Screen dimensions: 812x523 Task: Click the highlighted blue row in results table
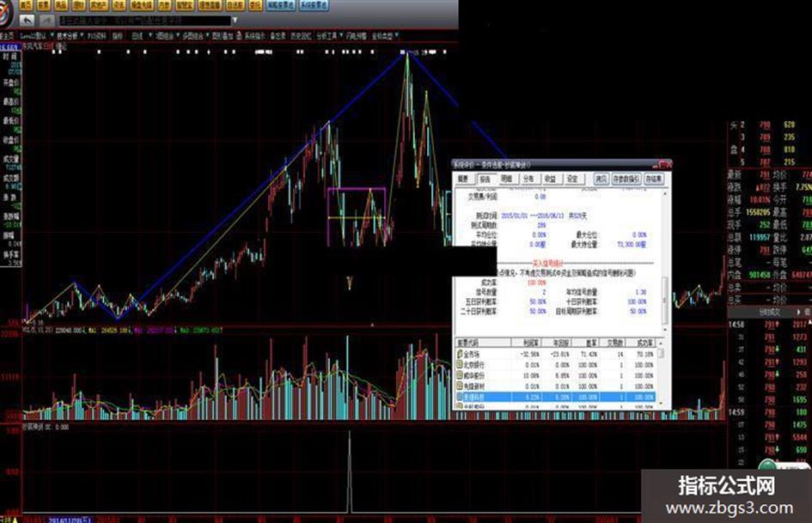click(555, 397)
